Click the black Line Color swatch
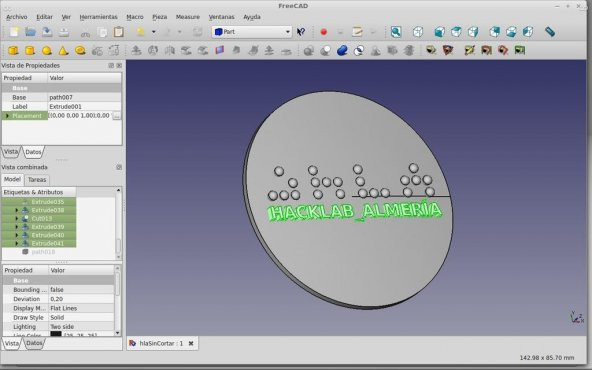This screenshot has width=592, height=370. 56,335
